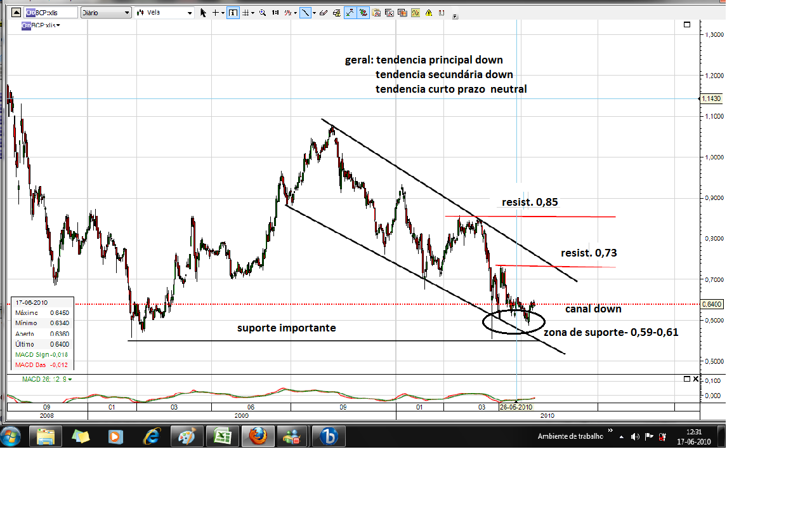The width and height of the screenshot is (812, 508).
Task: Switch to Excel on the taskbar
Action: point(222,436)
